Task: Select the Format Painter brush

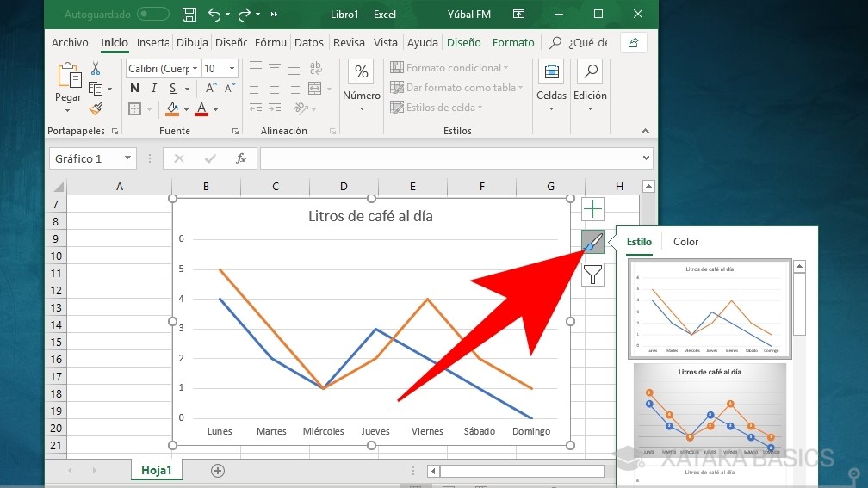Action: pyautogui.click(x=96, y=108)
